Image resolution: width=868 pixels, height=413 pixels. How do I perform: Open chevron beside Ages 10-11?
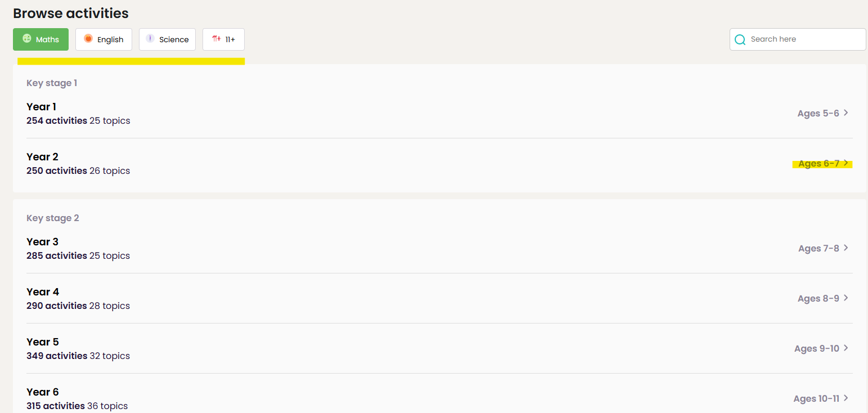pos(845,398)
